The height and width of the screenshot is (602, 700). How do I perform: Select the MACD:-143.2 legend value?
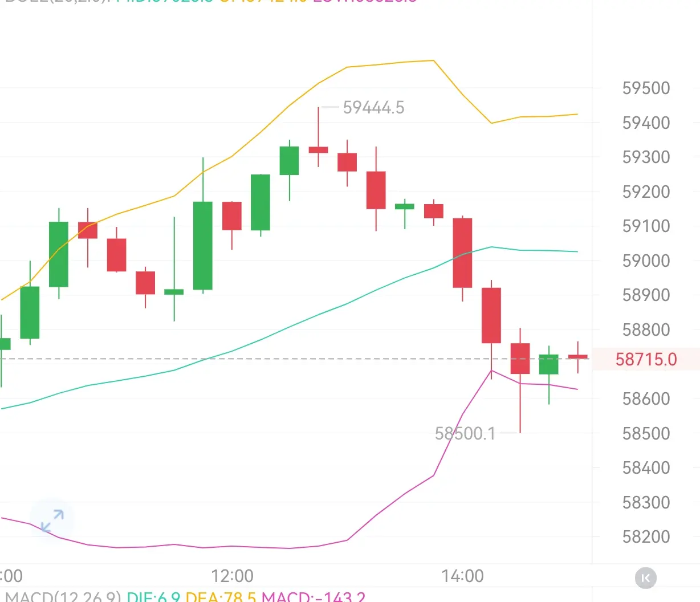point(314,596)
